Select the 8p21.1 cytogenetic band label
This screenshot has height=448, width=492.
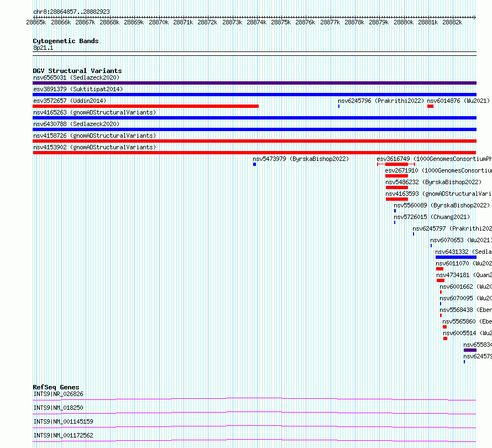(x=43, y=48)
